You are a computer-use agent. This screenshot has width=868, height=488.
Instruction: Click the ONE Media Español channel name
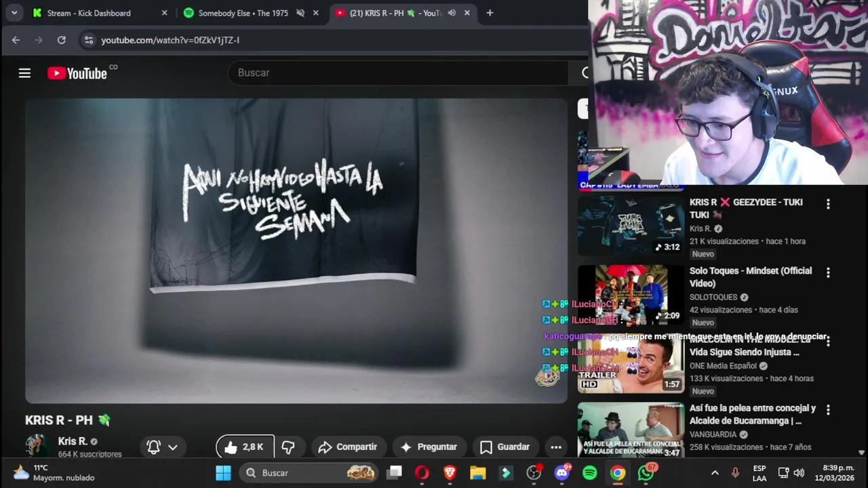[x=723, y=366]
